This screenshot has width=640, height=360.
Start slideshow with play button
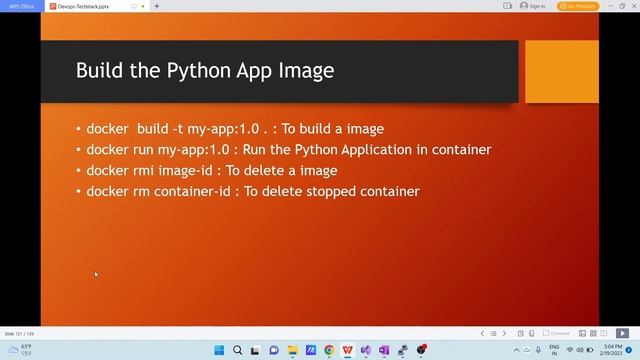(x=622, y=333)
